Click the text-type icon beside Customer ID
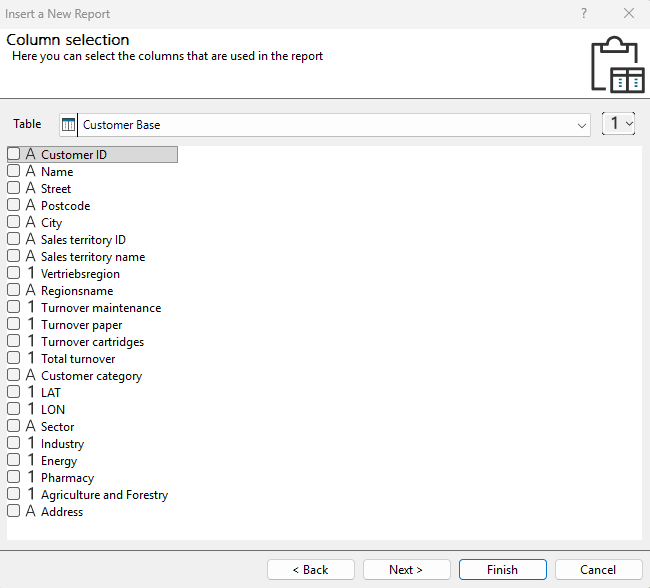 (30, 154)
